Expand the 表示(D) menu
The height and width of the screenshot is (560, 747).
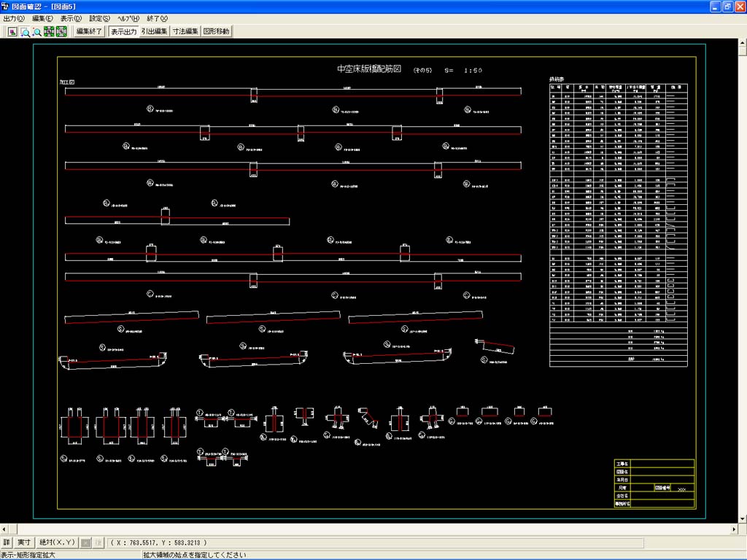click(71, 18)
